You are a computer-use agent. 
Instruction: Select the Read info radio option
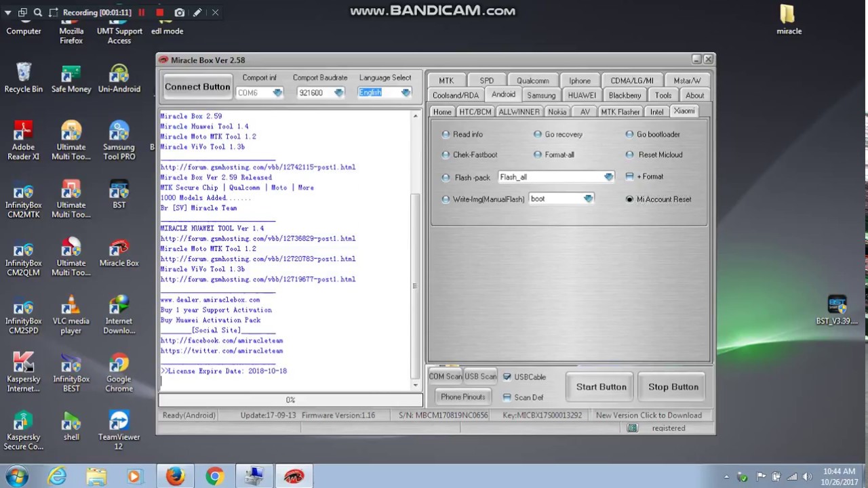coord(446,134)
